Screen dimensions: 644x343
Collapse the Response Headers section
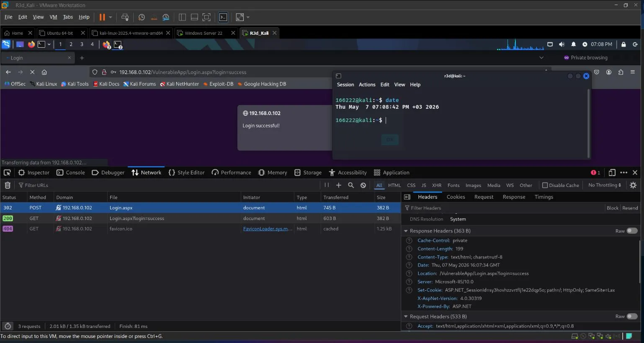pos(405,231)
